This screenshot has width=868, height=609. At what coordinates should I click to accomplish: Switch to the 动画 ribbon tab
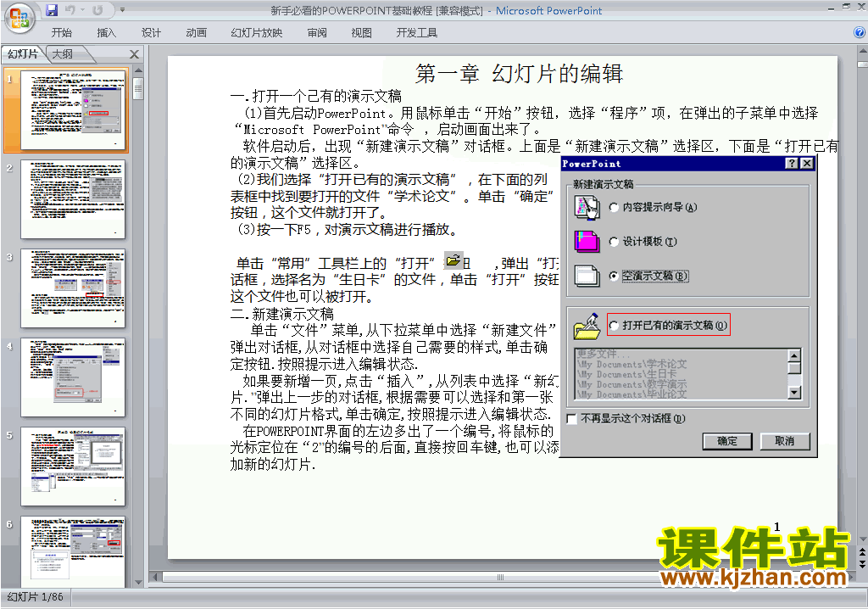[x=196, y=33]
